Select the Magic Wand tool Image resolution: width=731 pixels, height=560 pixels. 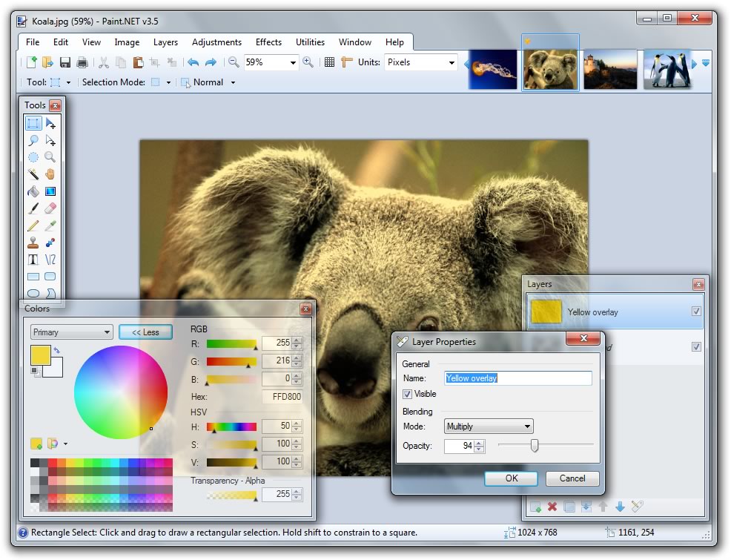(x=33, y=173)
